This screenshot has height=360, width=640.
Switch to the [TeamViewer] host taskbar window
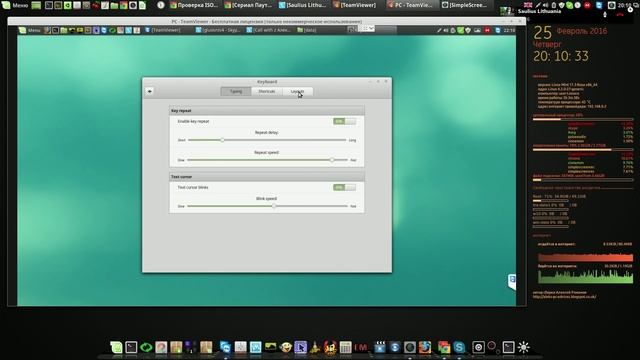[354, 5]
